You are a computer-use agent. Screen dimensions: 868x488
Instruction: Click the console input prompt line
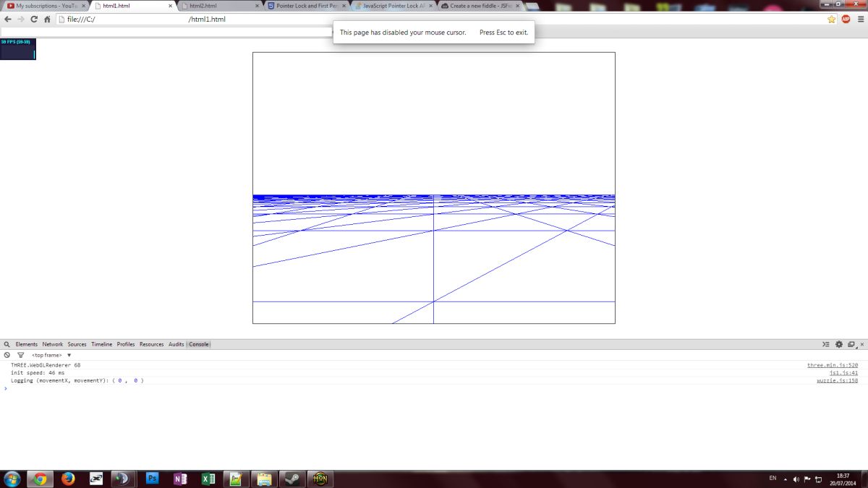(x=434, y=388)
